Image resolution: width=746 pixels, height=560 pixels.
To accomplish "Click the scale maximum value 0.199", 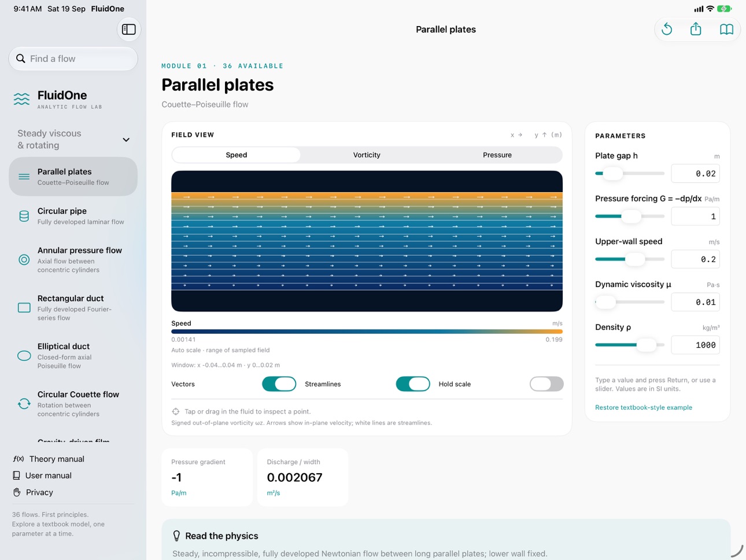I will [x=554, y=340].
